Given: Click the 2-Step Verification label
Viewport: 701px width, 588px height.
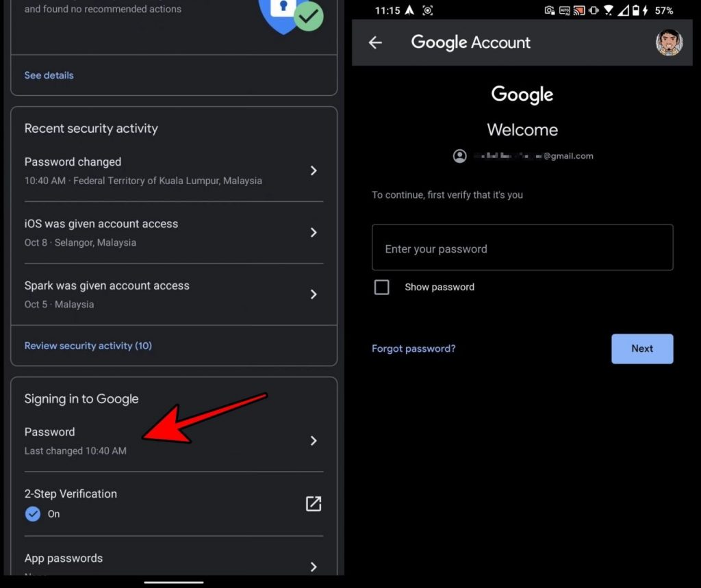Looking at the screenshot, I should [x=71, y=494].
